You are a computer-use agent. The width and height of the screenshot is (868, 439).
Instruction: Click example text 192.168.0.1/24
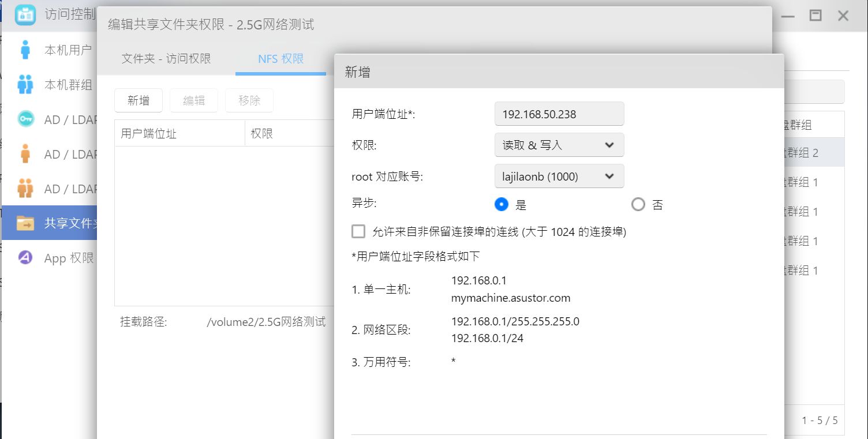pyautogui.click(x=487, y=338)
